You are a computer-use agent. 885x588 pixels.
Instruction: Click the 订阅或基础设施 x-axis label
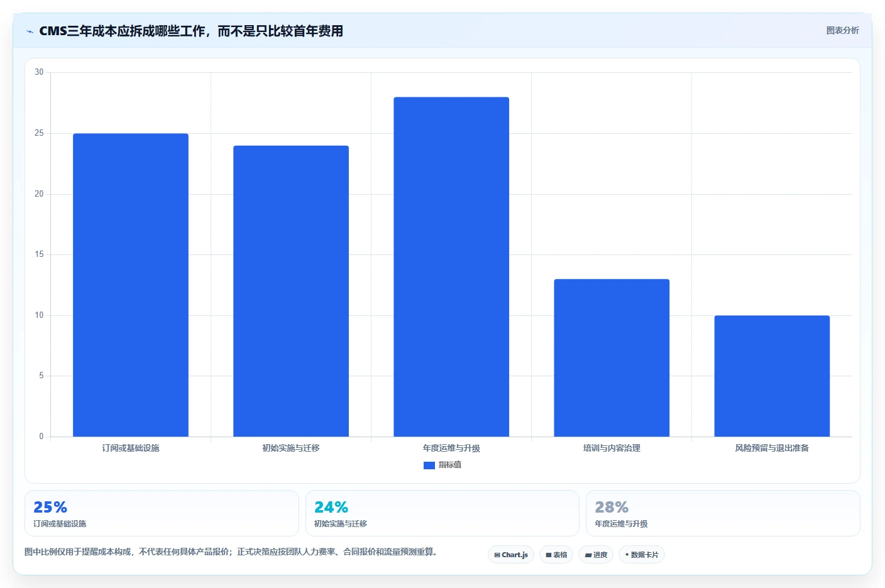coord(131,448)
